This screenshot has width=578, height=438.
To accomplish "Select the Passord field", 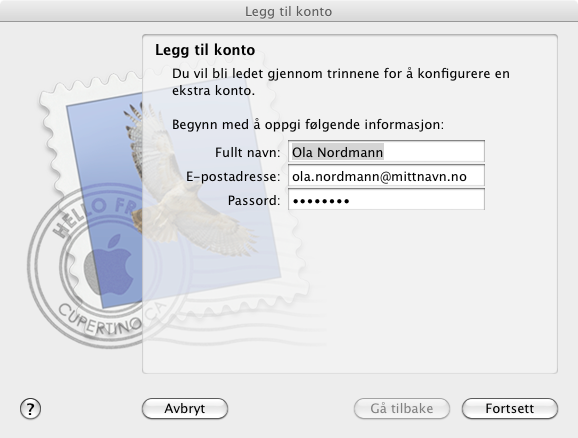I will coord(386,200).
